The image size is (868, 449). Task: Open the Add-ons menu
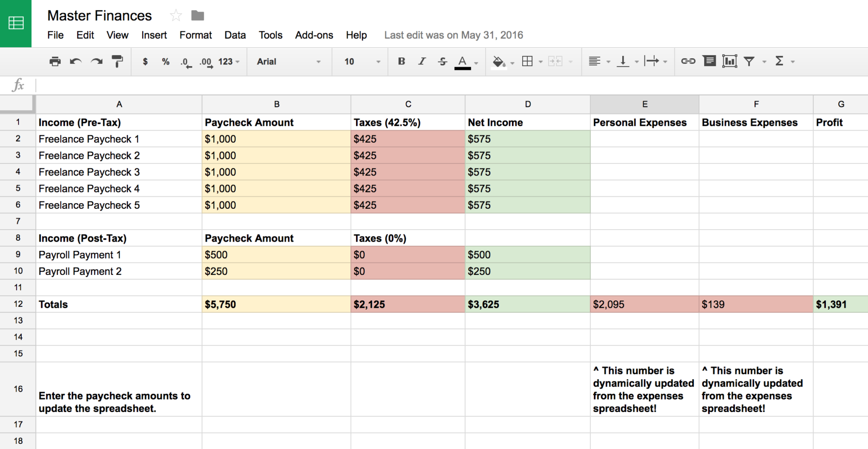click(x=314, y=35)
